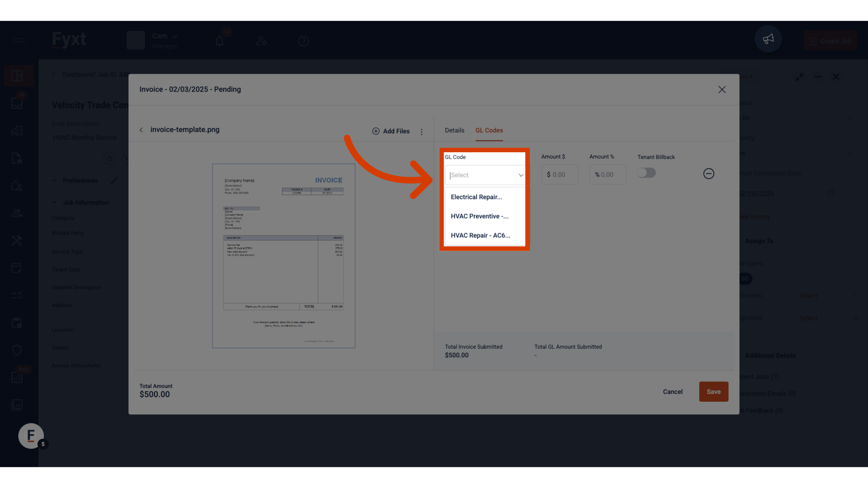Viewport: 868px width, 488px height.
Task: Switch to the GL Codes tab
Action: [x=489, y=130]
